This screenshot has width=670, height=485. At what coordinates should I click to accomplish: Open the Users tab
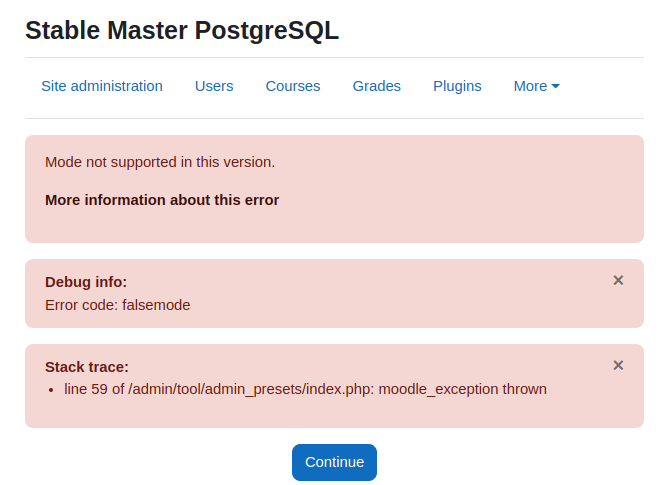(x=214, y=86)
